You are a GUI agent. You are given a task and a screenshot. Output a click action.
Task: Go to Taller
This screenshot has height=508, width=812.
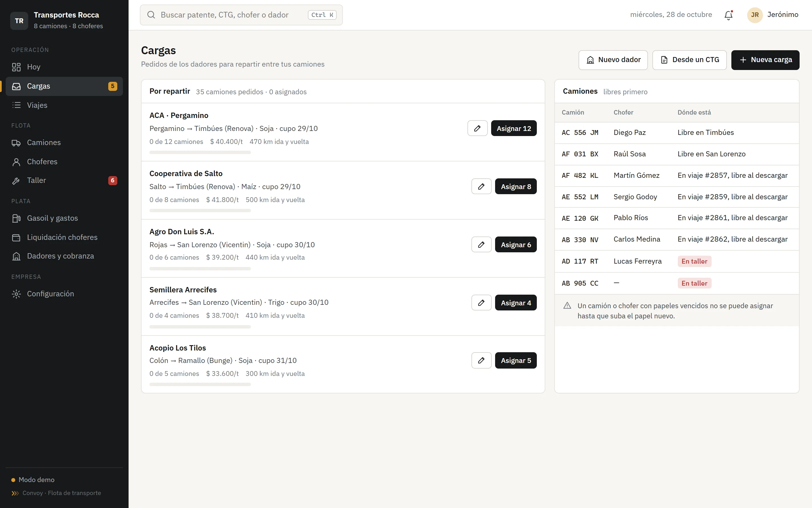tap(64, 180)
